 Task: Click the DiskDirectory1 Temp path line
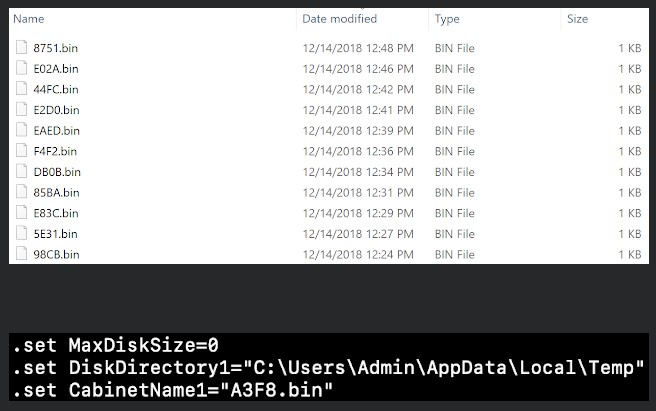coord(328,367)
